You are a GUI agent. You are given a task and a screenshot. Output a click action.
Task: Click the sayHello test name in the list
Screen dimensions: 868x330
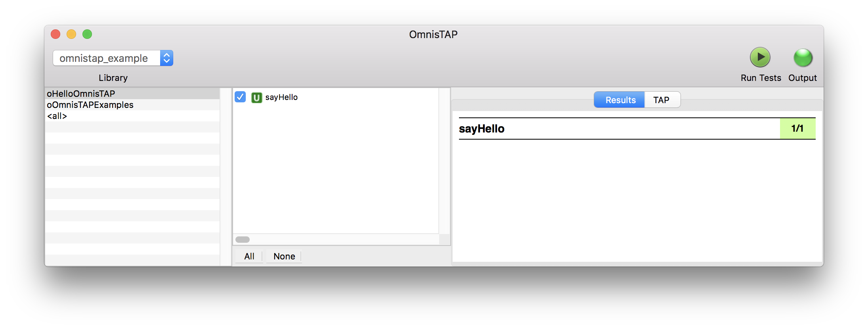click(281, 97)
